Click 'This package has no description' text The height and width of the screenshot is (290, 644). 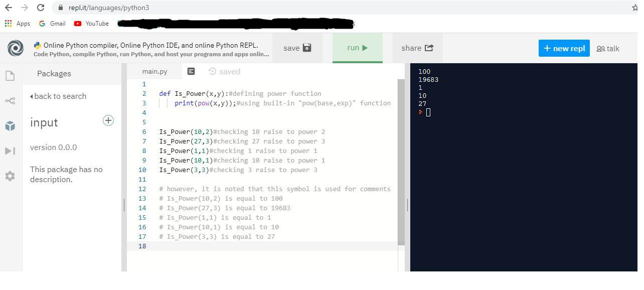click(66, 175)
